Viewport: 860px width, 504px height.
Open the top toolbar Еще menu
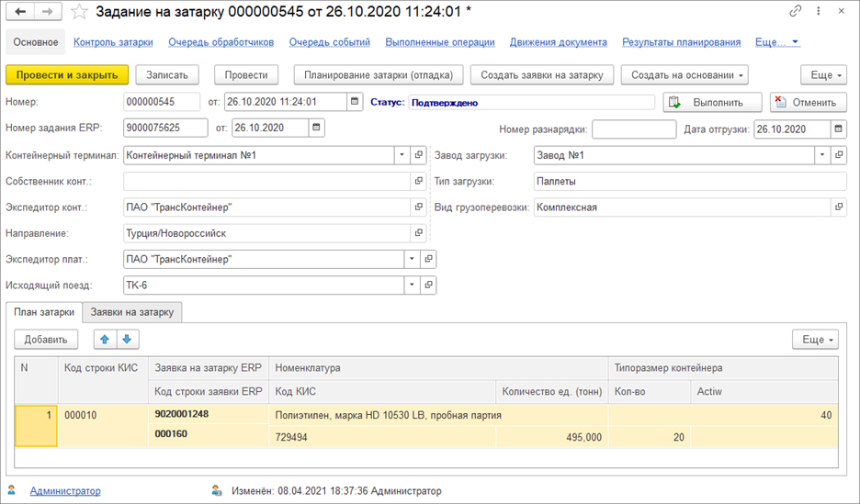pyautogui.click(x=823, y=75)
